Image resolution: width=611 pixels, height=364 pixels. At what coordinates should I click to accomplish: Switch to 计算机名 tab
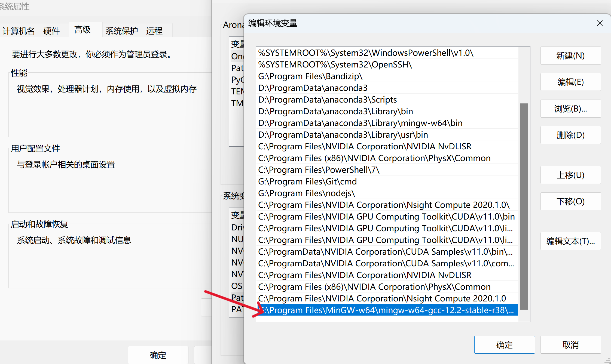pyautogui.click(x=19, y=31)
